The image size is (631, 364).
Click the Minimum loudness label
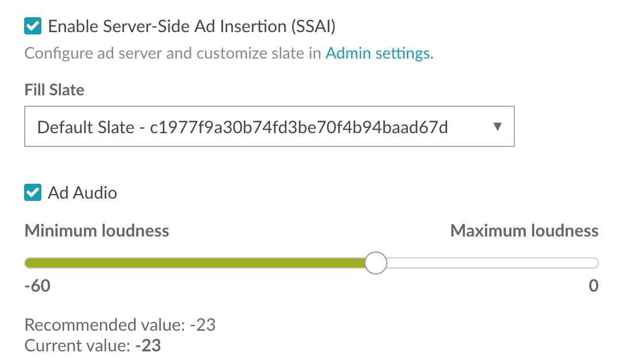[x=97, y=231]
